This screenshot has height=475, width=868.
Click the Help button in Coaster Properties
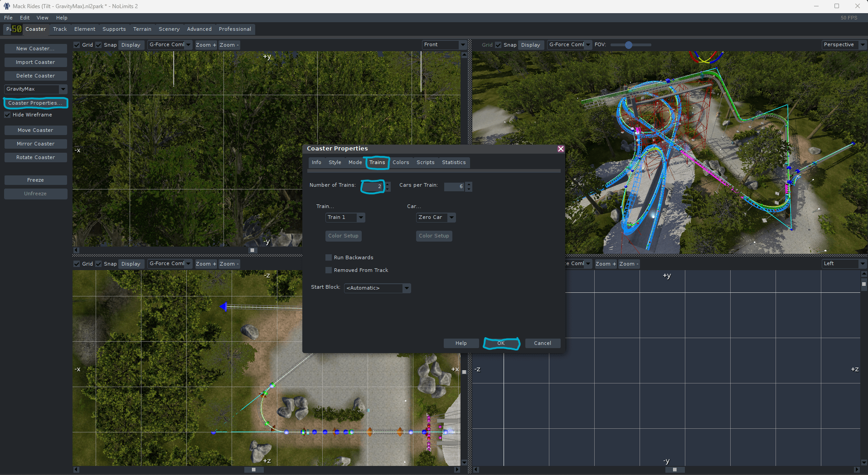point(461,344)
